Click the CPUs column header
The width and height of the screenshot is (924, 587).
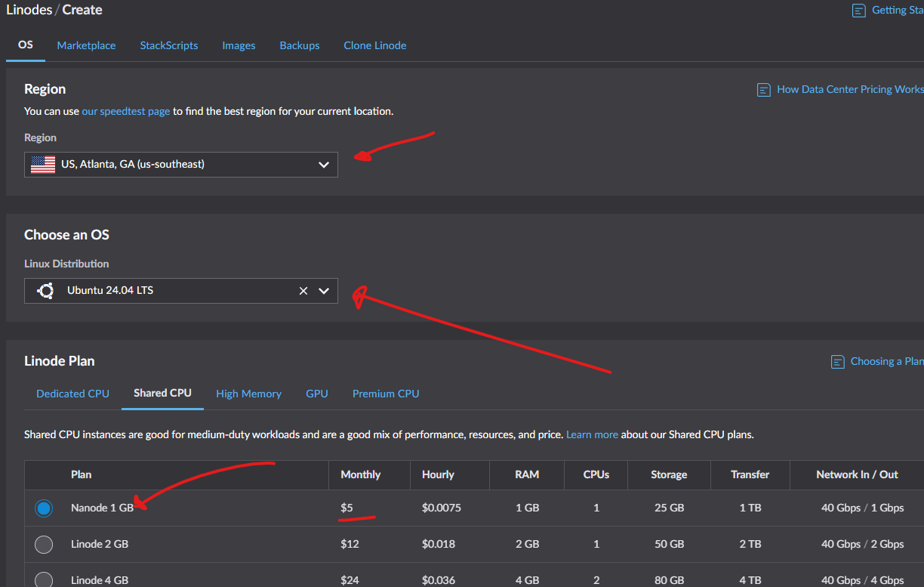(x=596, y=474)
